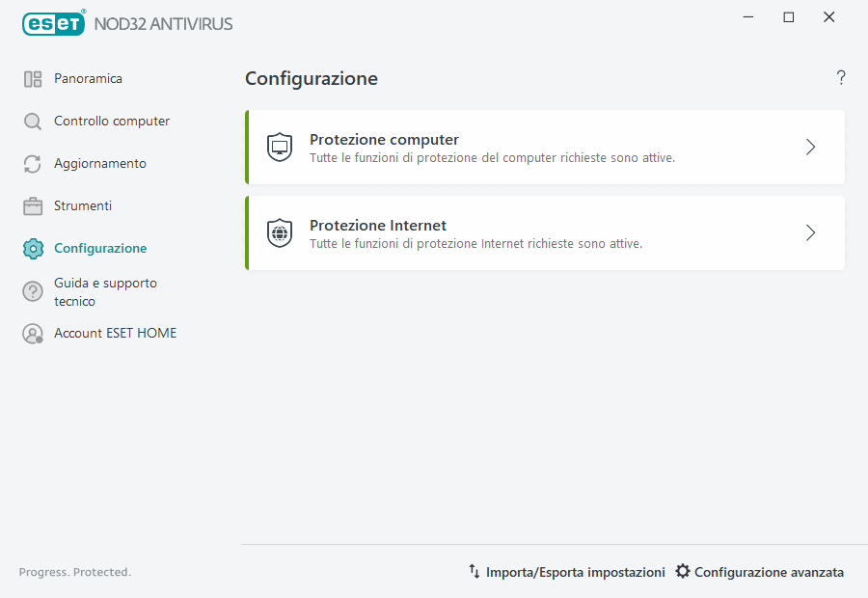Expand the Protezione computer card chevron
Screen dimensions: 868x598
pos(810,147)
